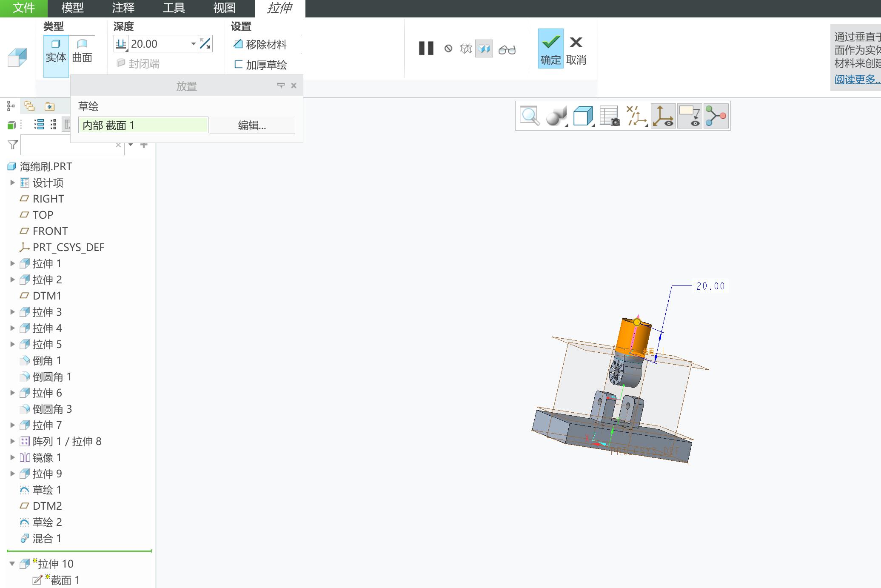The image size is (881, 588).
Task: Open the depth value dropdown arrow
Action: point(193,44)
